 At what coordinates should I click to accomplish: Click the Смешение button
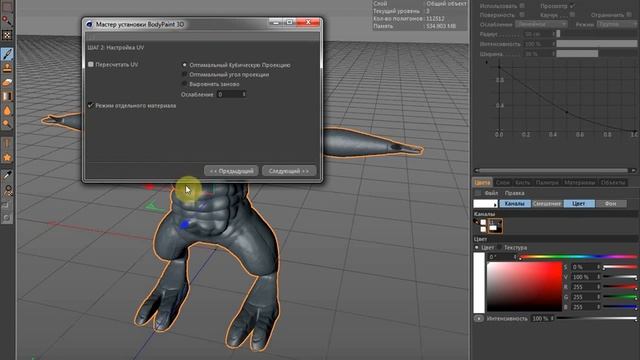(547, 203)
